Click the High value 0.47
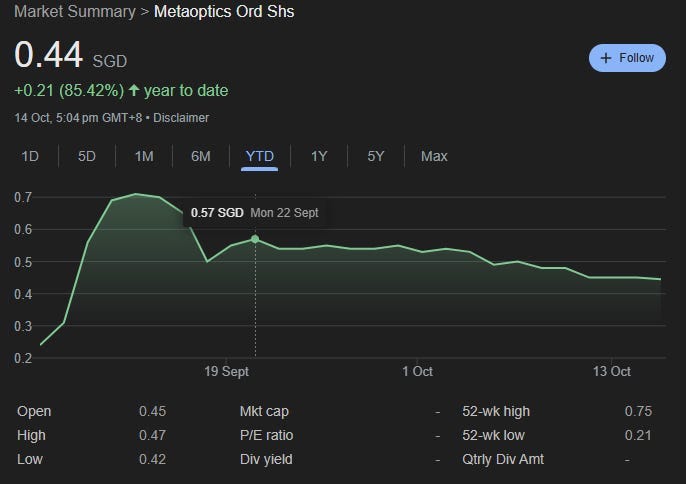686x484 pixels. pos(152,435)
